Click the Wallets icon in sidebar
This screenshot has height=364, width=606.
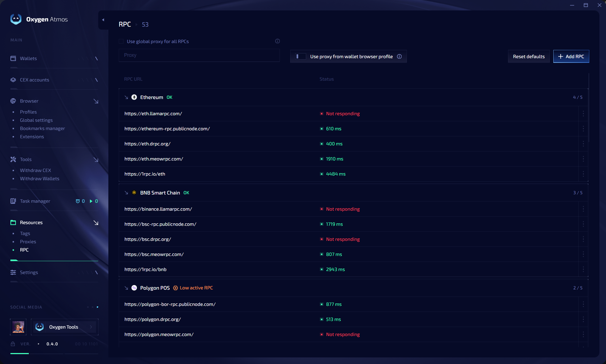click(x=13, y=58)
